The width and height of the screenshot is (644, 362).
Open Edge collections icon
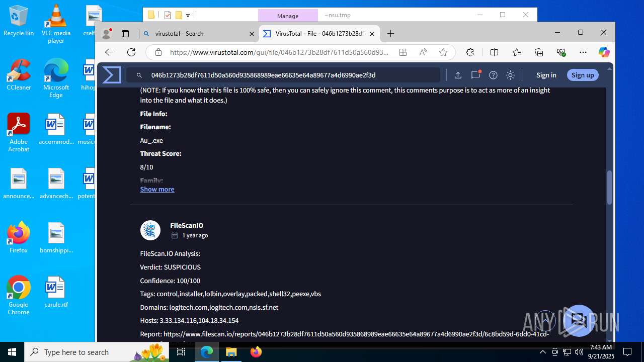(539, 52)
